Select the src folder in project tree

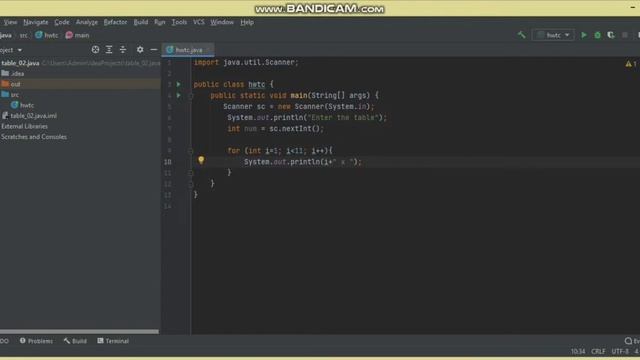(x=15, y=95)
